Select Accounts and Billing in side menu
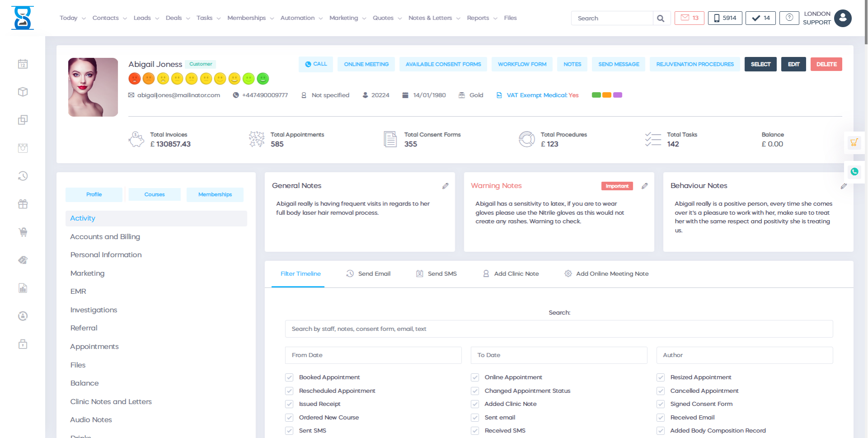 pyautogui.click(x=105, y=237)
